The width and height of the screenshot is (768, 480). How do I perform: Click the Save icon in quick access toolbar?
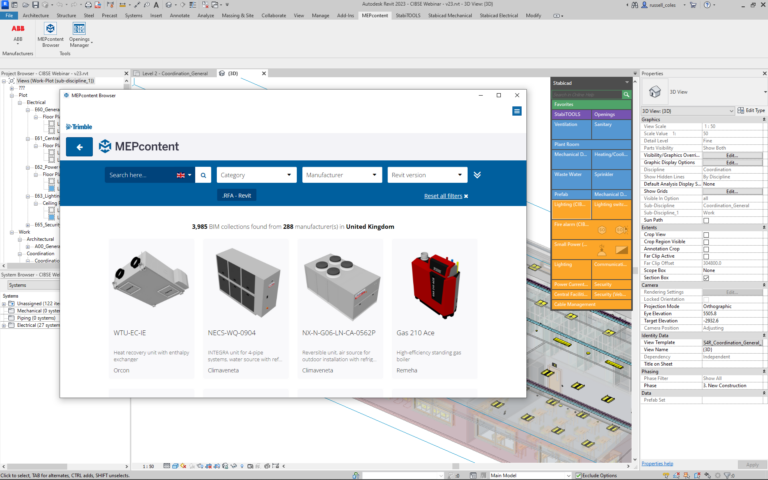coord(35,4)
